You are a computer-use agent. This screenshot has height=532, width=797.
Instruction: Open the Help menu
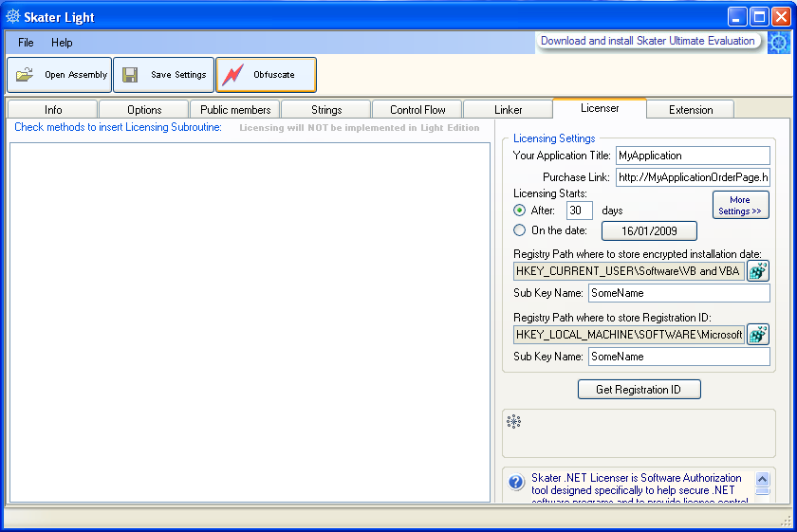point(62,43)
